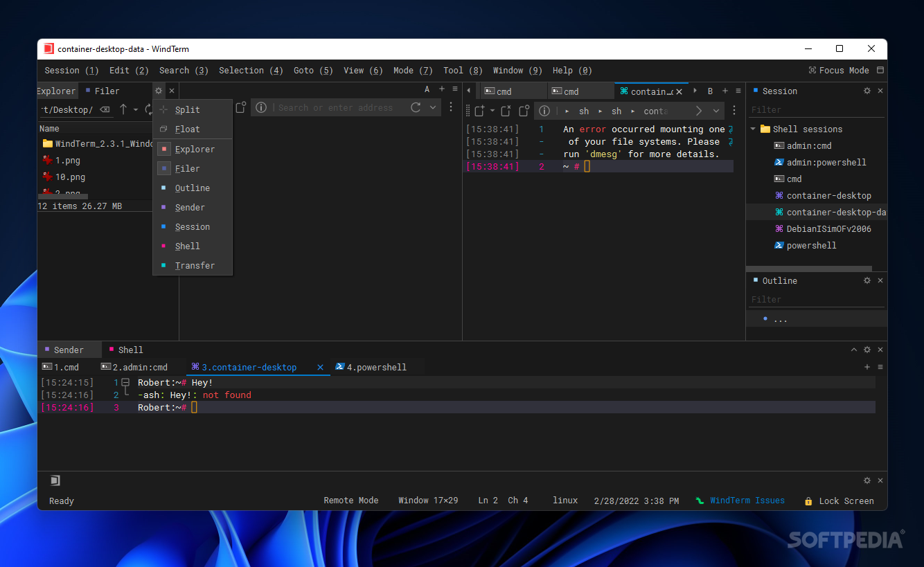Open the bottom status pane gear settings
This screenshot has width=924, height=567.
point(867,480)
